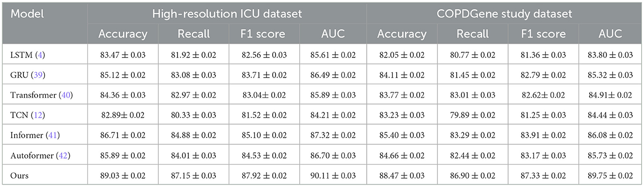Viewport: 644px width, 187px height.
Task: Select the Ours row label
Action: [x=20, y=176]
